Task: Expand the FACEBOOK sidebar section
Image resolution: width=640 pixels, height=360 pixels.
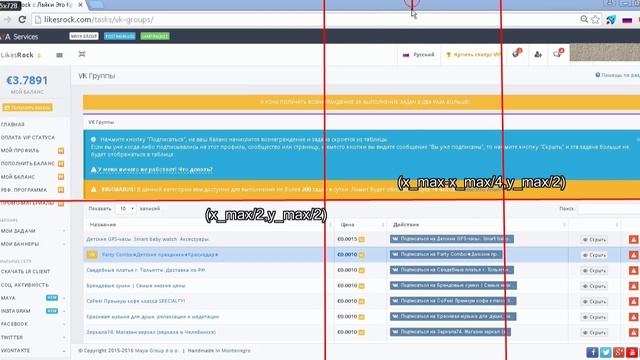Action: [33, 324]
